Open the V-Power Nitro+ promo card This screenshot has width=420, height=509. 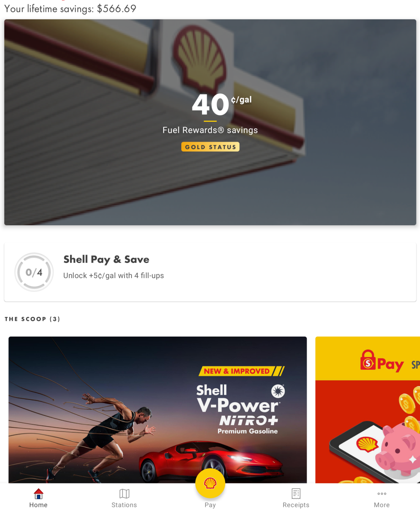157,410
